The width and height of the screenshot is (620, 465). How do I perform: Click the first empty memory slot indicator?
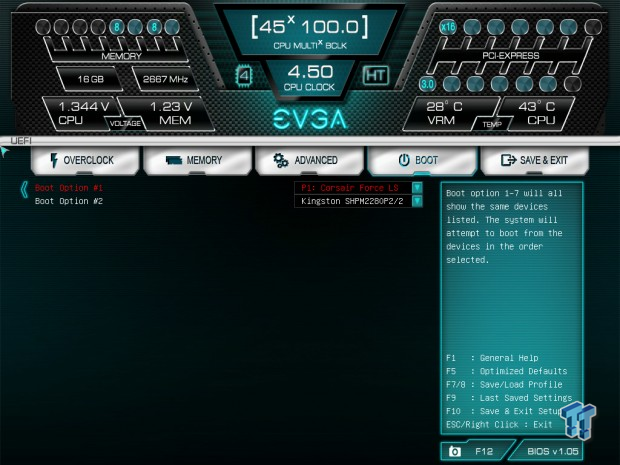(x=43, y=27)
